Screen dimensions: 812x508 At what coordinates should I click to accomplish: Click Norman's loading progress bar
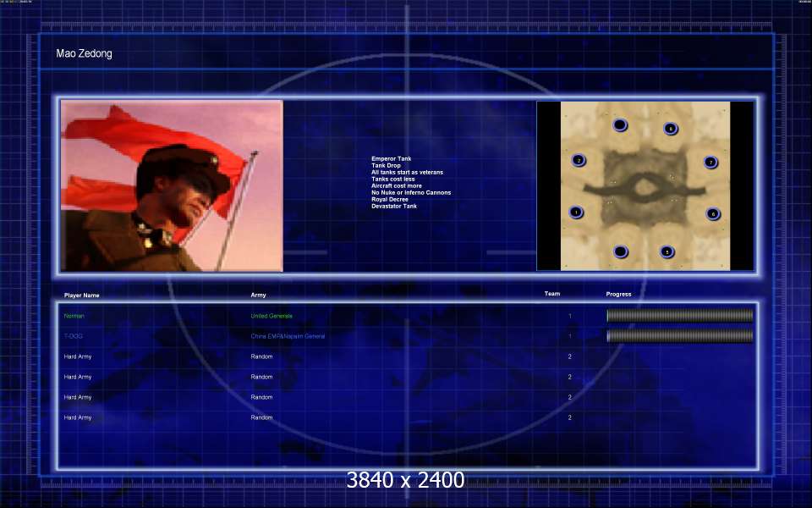tap(679, 316)
